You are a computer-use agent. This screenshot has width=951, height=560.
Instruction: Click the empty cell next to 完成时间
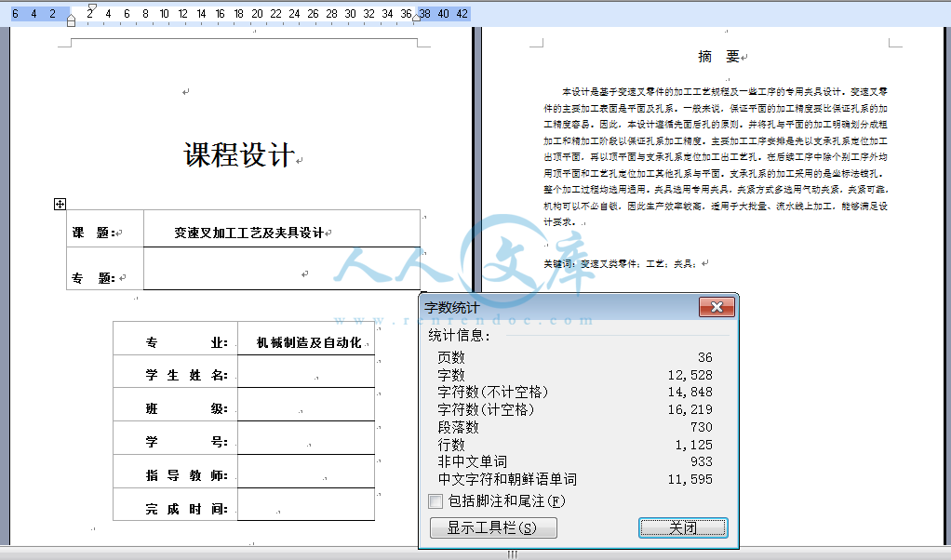click(305, 504)
